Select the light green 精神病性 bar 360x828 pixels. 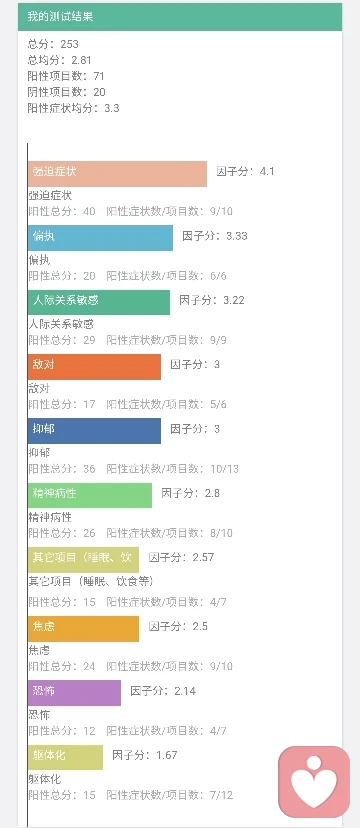(90, 495)
